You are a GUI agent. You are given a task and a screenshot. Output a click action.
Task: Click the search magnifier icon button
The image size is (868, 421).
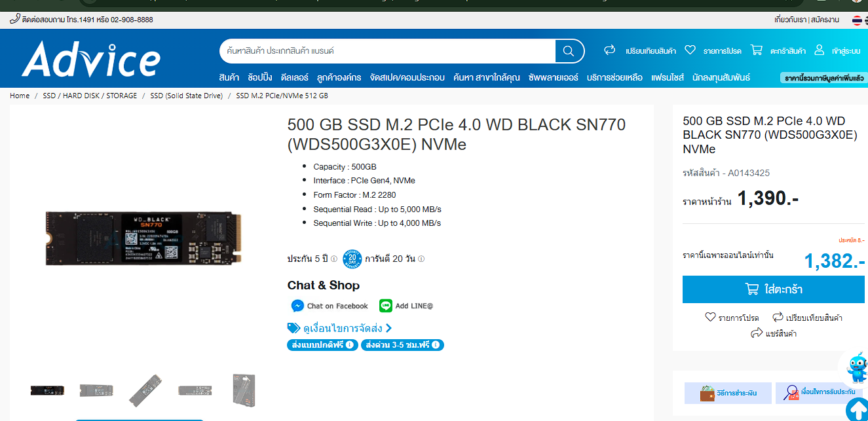coord(569,51)
